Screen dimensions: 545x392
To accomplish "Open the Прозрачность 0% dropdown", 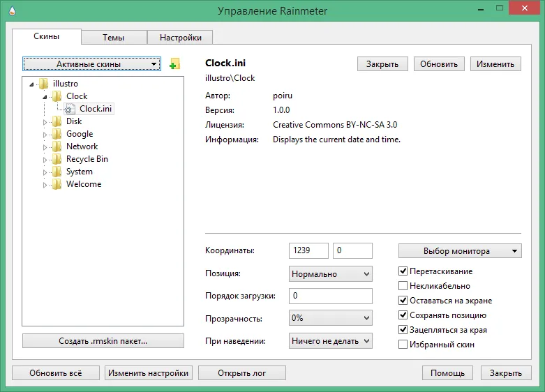I will click(x=331, y=318).
